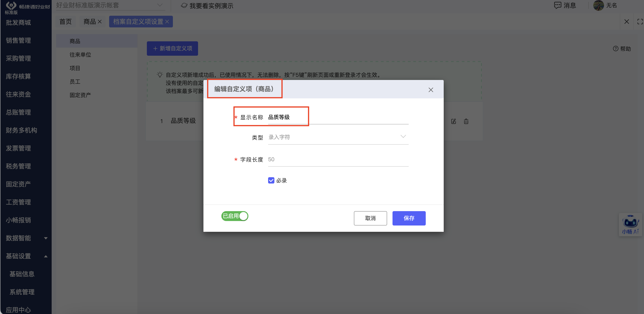Click the 保存 button
Screen dimensions: 644x314
click(409, 218)
